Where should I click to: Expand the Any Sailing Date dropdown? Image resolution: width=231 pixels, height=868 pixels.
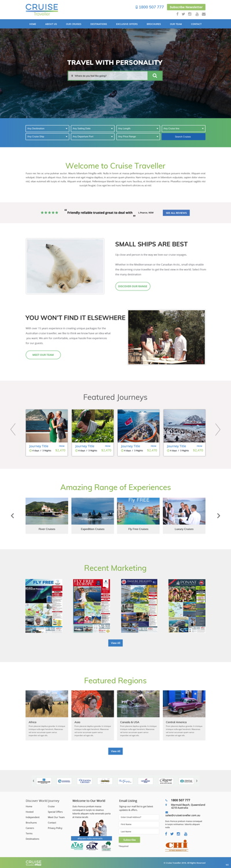pos(92,128)
